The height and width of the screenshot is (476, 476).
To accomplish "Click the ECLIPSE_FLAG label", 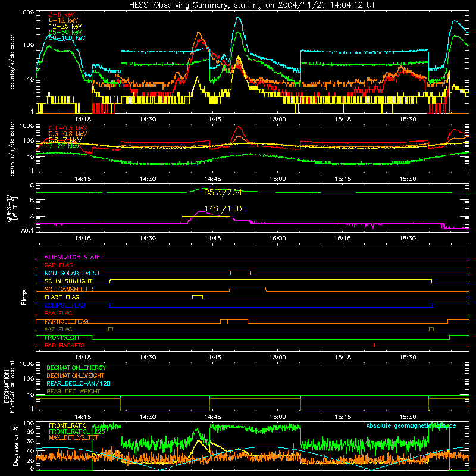I will (x=65, y=305).
